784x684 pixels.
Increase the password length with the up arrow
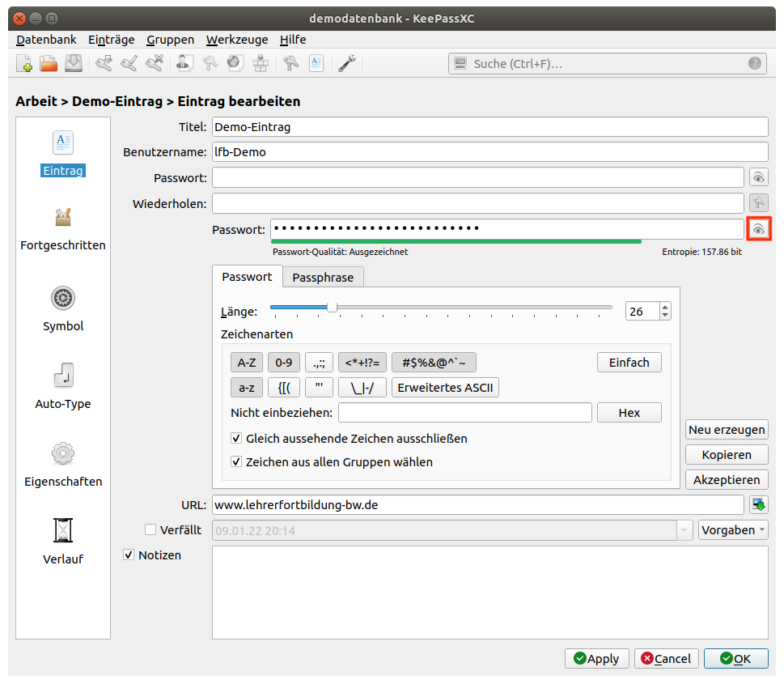click(665, 307)
